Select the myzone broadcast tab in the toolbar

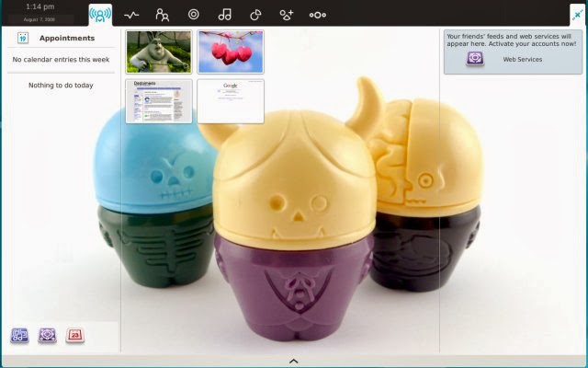click(100, 15)
